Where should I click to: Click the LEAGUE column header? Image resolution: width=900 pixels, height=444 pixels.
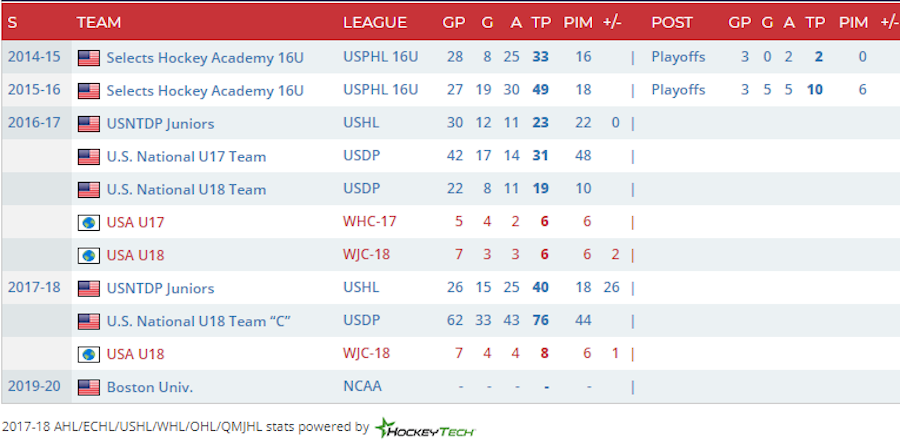(x=375, y=22)
